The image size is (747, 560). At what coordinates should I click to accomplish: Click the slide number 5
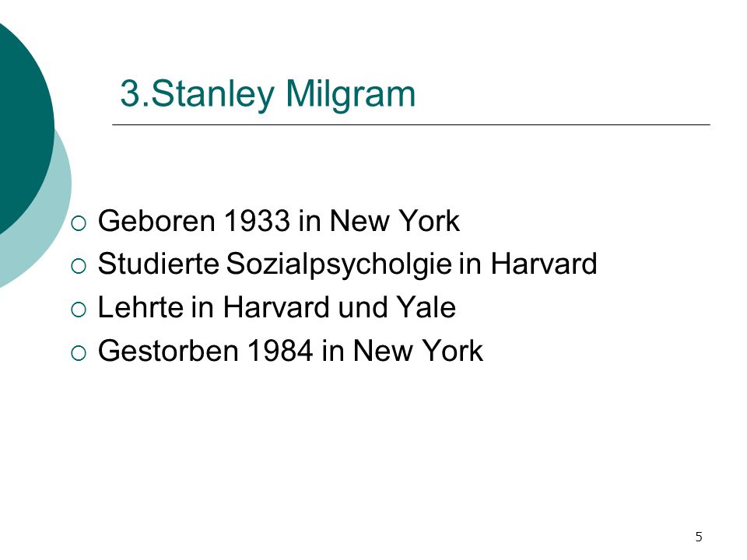tap(699, 537)
